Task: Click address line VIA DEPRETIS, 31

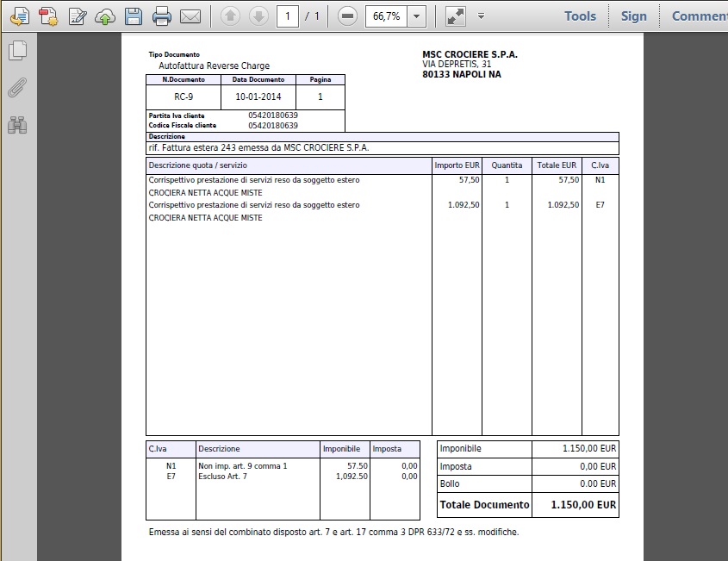Action: [457, 64]
